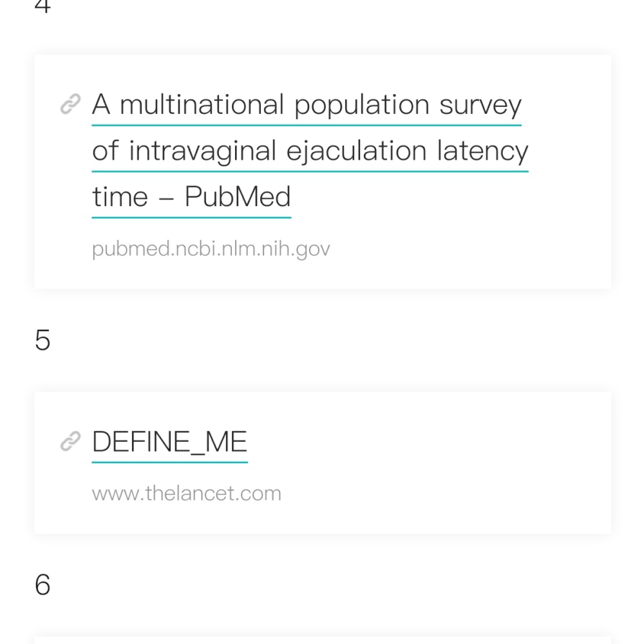Click the pubmed.ncbi.nlm.nih.gov source domain
This screenshot has width=644, height=644.
point(211,249)
